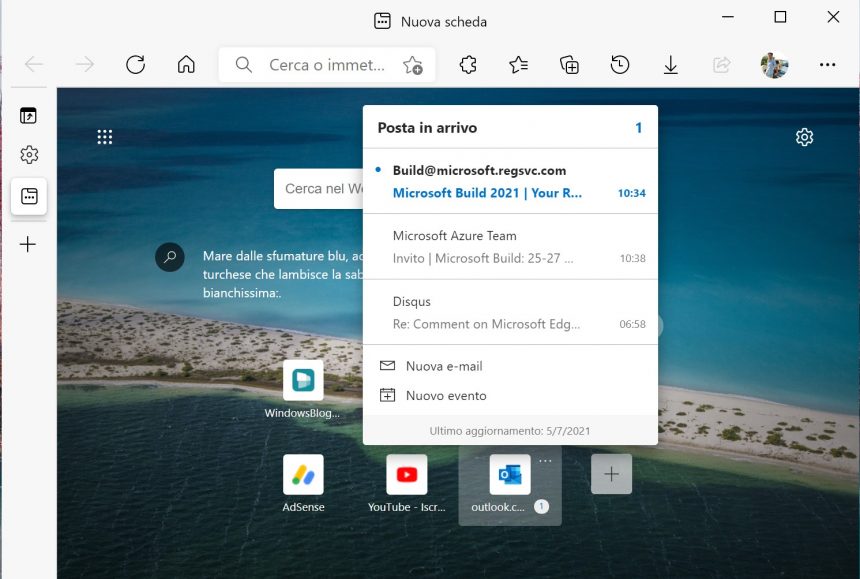Open the YouTube quick link tile
This screenshot has height=579, width=860.
click(406, 474)
